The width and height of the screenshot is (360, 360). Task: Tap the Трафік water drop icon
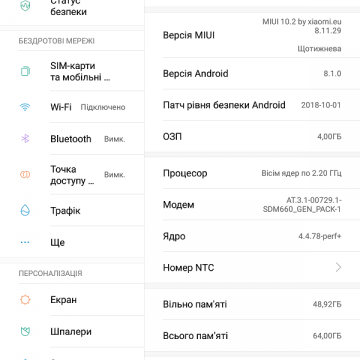[25, 210]
